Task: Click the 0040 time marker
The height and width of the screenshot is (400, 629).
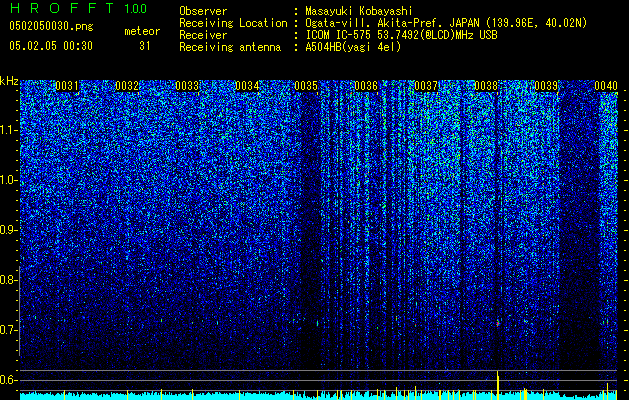Action: [606, 86]
